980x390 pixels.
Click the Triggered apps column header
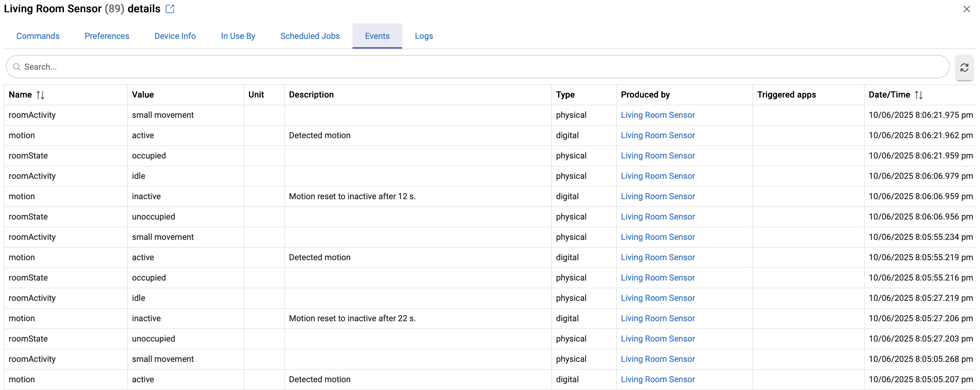(x=786, y=95)
